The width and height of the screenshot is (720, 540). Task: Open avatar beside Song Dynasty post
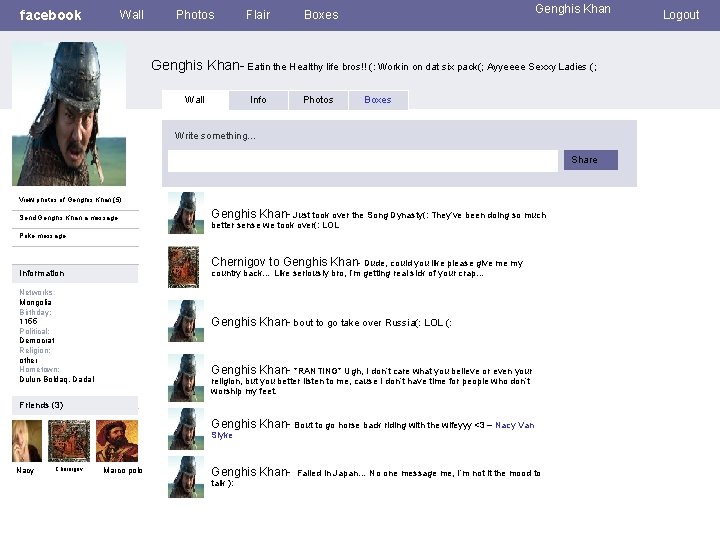[186, 213]
